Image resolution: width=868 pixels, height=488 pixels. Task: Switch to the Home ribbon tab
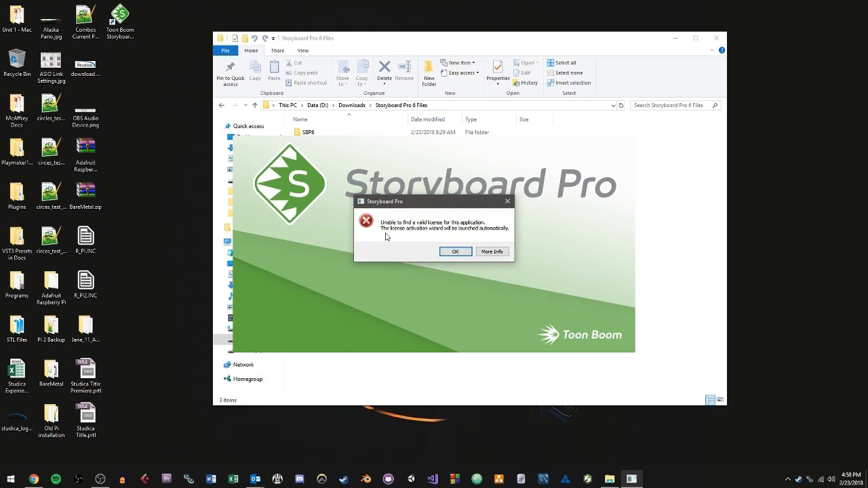pyautogui.click(x=251, y=51)
